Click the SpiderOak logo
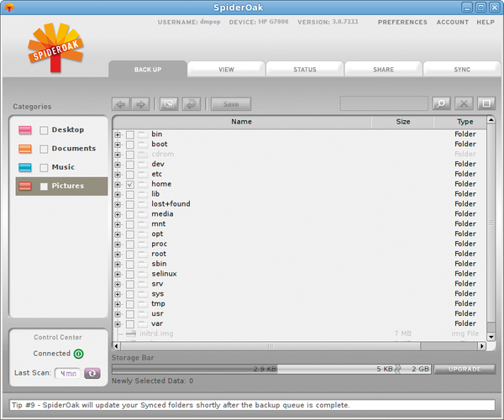This screenshot has height=420, width=504. (55, 47)
